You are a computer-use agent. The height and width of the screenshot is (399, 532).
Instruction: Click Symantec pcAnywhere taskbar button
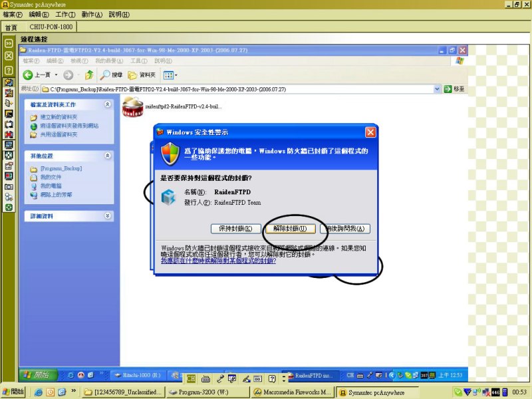click(377, 392)
